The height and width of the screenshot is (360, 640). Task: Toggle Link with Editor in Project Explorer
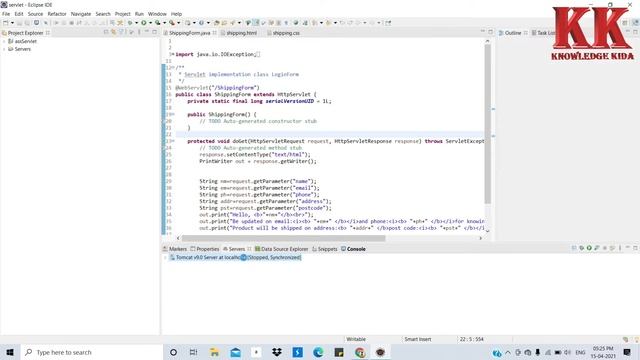[113, 32]
